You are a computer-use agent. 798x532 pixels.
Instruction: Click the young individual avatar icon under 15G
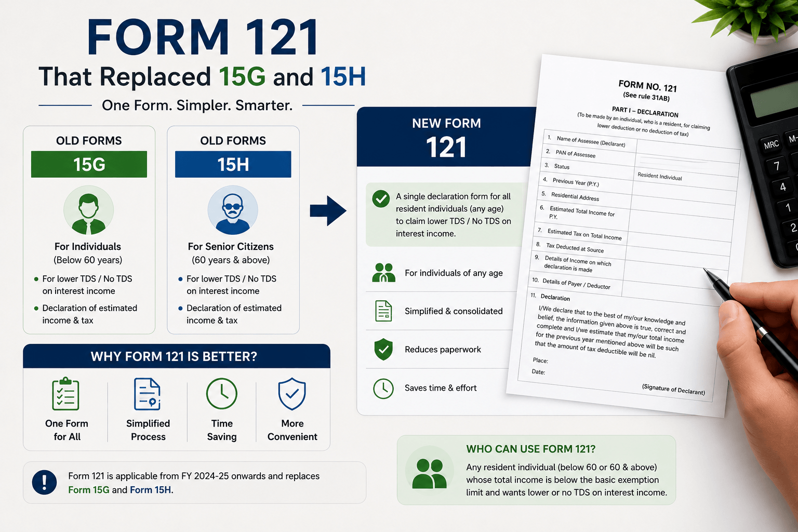click(88, 210)
